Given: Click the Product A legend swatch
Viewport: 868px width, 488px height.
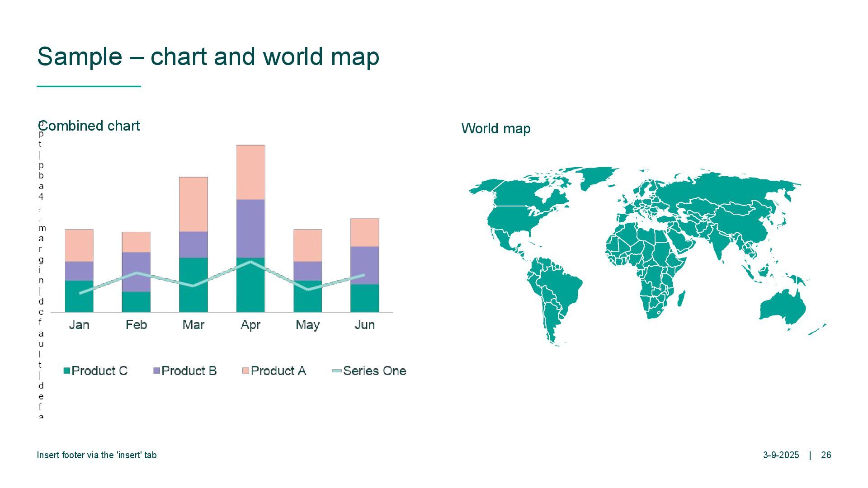Looking at the screenshot, I should pos(246,371).
